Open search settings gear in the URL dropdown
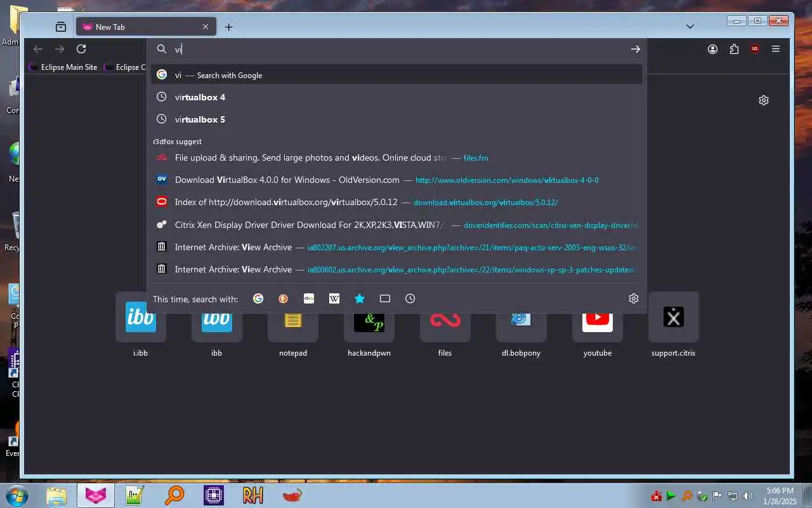The width and height of the screenshot is (812, 508). click(633, 298)
